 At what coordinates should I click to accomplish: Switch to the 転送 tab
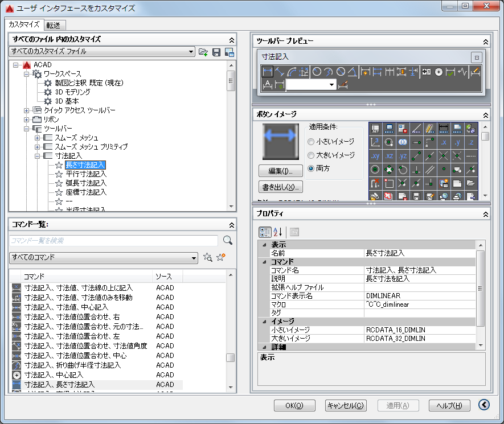(54, 26)
